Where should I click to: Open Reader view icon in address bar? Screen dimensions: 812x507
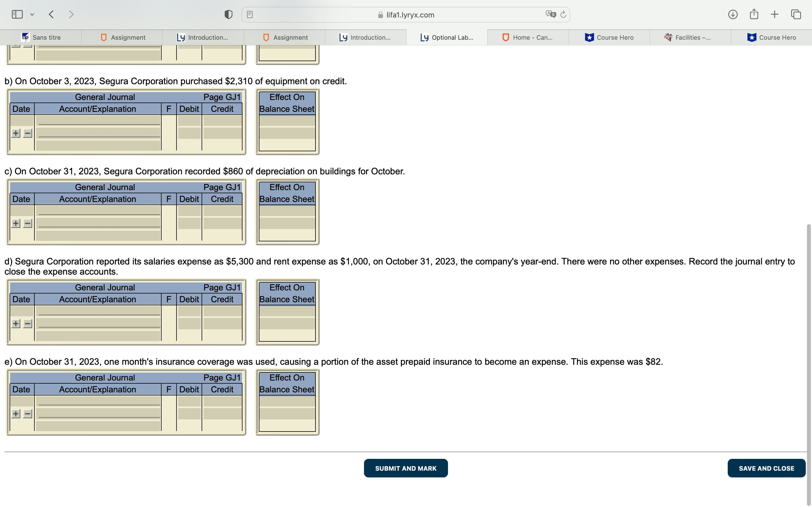(x=250, y=14)
